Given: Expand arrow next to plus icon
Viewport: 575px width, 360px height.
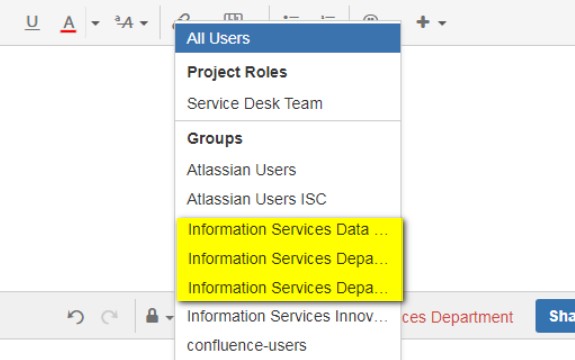Looking at the screenshot, I should 442,23.
